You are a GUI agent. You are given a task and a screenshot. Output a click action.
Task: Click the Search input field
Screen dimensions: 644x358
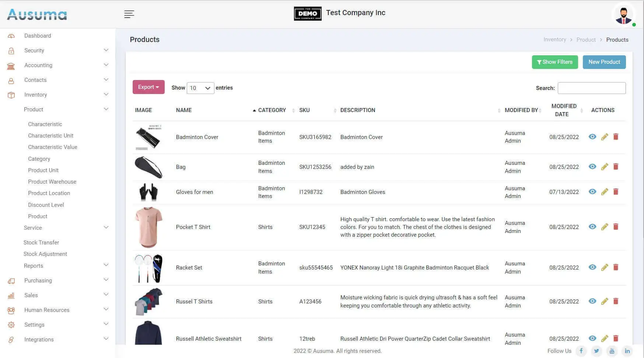click(591, 88)
